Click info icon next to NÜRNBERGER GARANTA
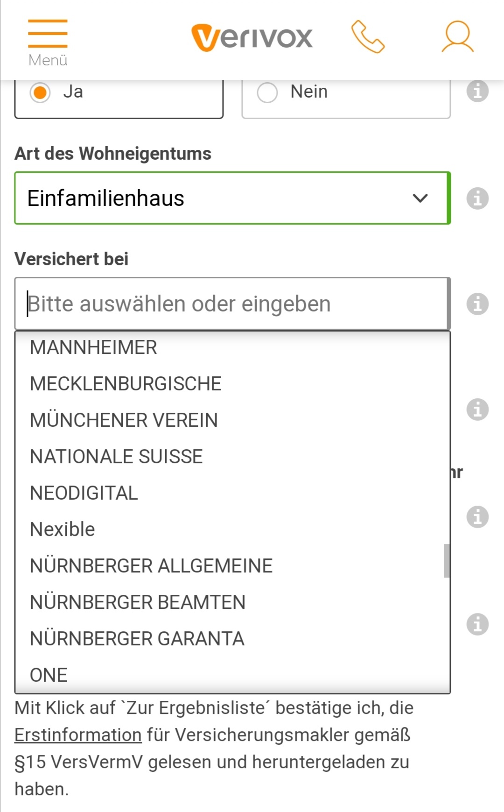504x812 pixels. pos(477,624)
